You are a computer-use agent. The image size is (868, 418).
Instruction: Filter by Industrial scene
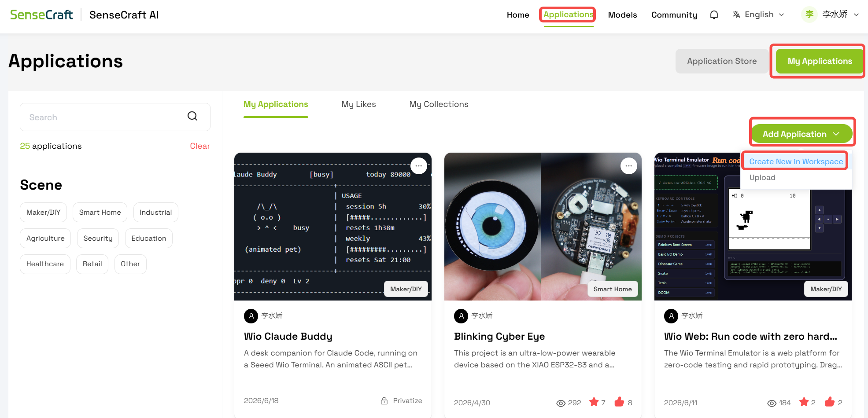155,213
